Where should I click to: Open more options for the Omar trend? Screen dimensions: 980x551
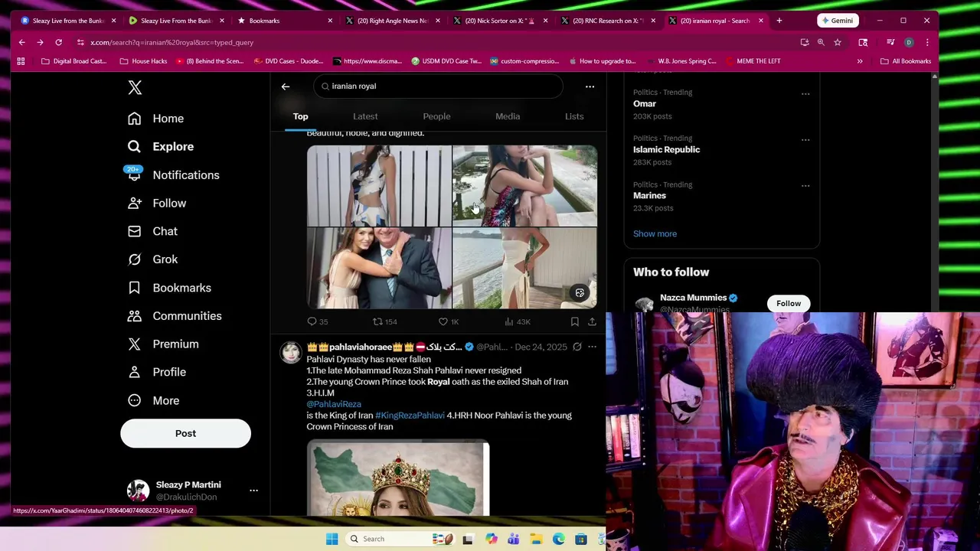pos(805,93)
